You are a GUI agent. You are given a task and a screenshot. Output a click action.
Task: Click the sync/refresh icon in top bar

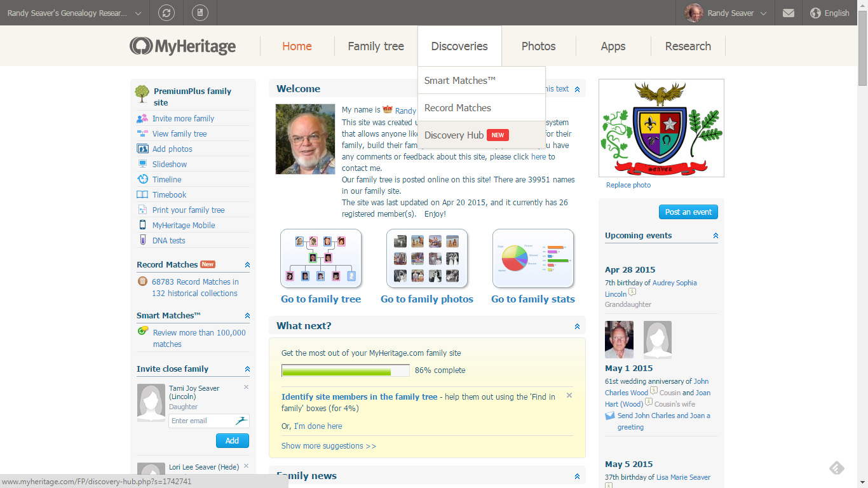[x=167, y=13]
